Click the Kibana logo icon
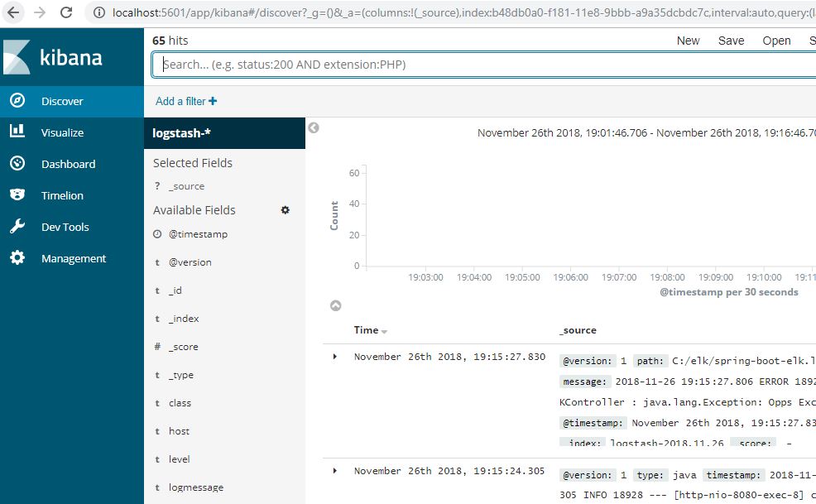 pyautogui.click(x=17, y=57)
